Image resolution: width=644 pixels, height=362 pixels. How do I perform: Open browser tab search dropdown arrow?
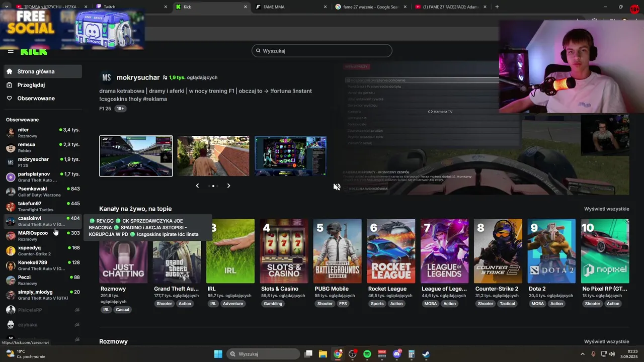point(7,7)
